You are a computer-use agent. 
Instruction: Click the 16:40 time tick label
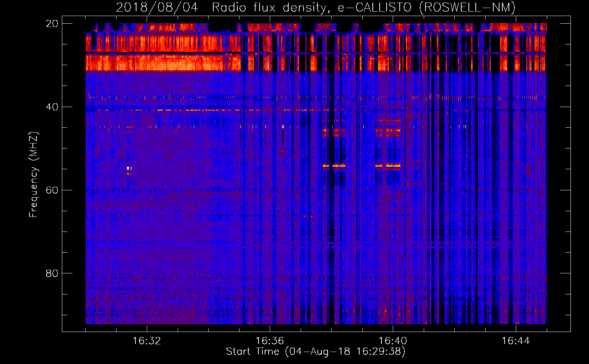click(x=393, y=341)
